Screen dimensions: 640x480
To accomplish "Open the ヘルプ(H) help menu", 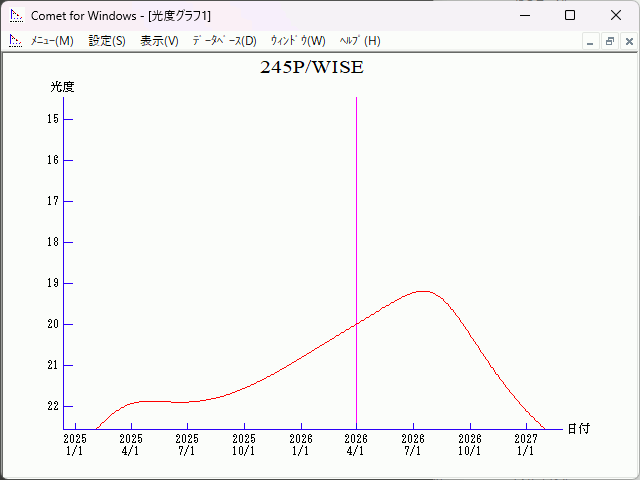I will [x=360, y=41].
